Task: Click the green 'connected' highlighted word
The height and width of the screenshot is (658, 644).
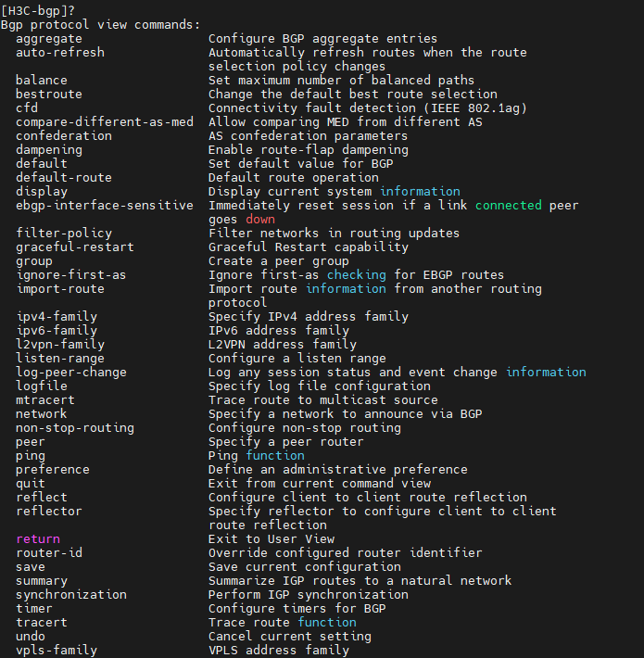Action: click(512, 205)
